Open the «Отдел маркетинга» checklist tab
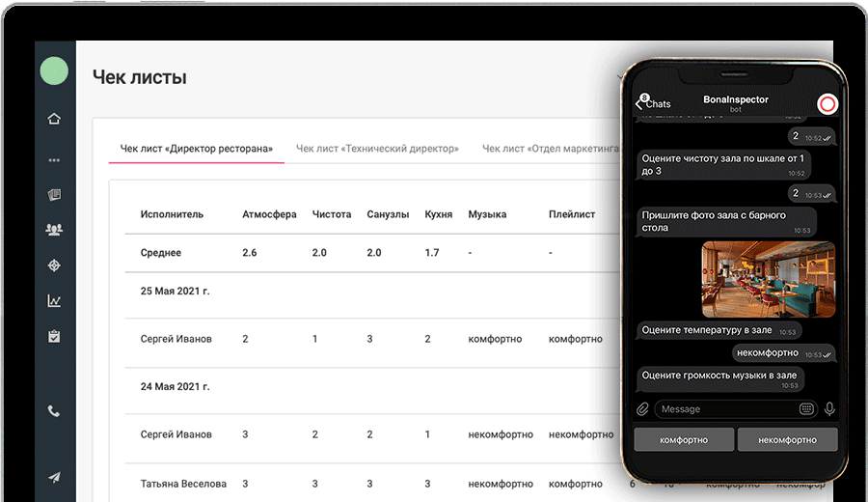Screen dimensions: 868x502 point(550,149)
